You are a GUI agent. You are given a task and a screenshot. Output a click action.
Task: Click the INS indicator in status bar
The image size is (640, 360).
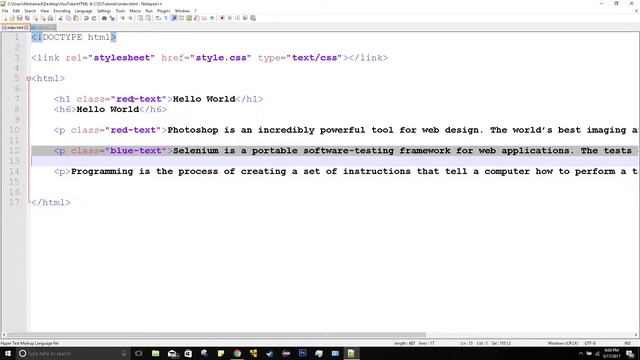[627, 343]
